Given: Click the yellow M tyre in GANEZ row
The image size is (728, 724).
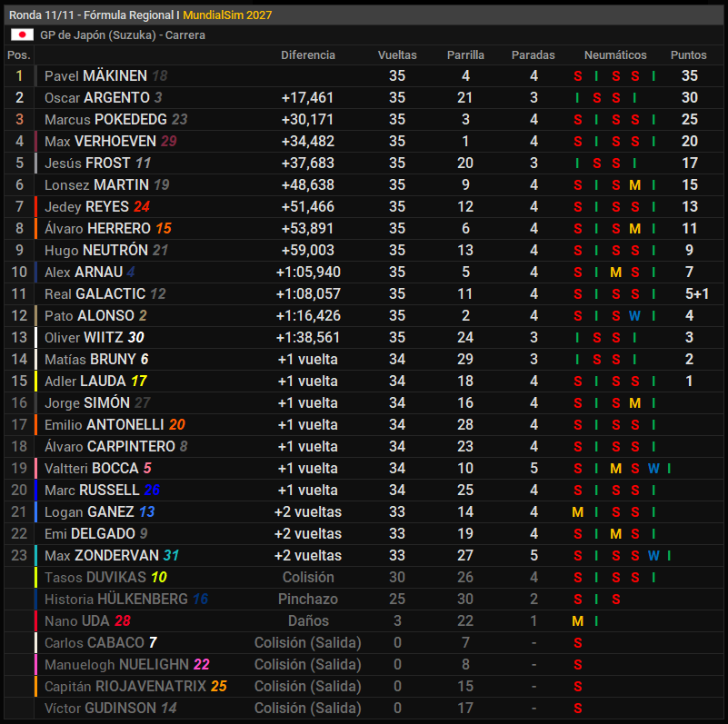Looking at the screenshot, I should point(577,512).
